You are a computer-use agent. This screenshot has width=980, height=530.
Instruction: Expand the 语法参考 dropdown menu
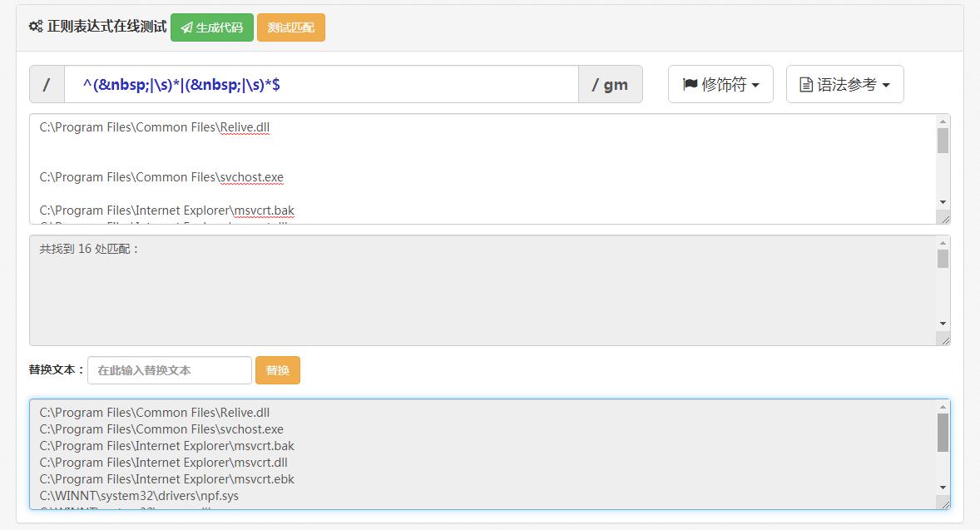(x=844, y=84)
